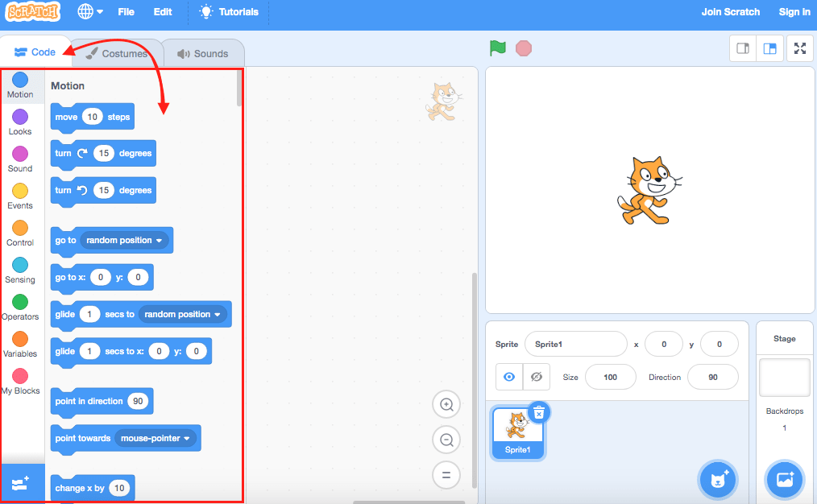
Task: Click the cat sprite on the stage
Action: (x=648, y=191)
